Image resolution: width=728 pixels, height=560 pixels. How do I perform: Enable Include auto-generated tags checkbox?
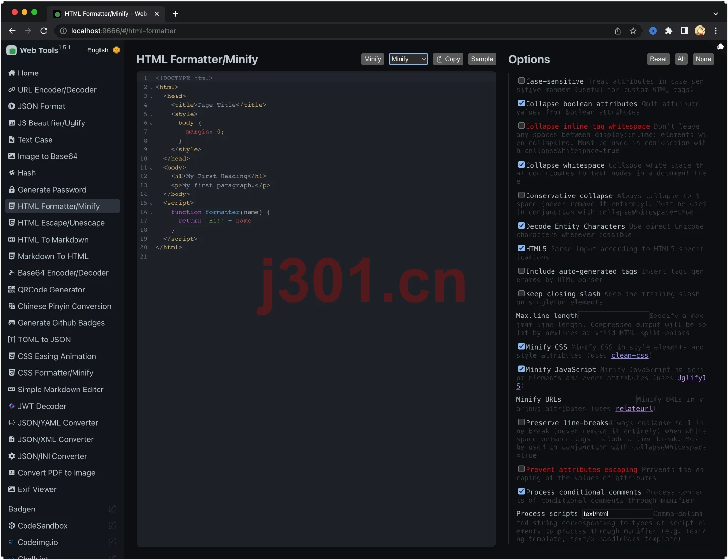click(521, 271)
